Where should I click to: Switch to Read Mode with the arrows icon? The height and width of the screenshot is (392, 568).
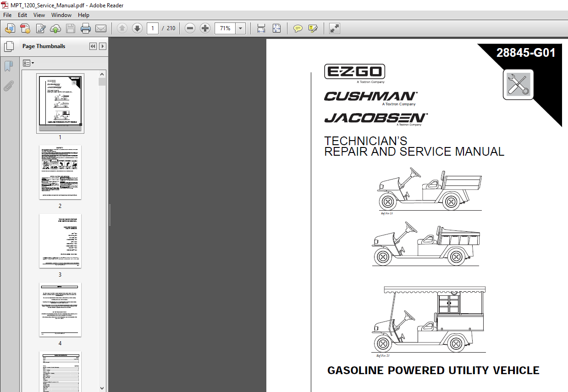tap(335, 28)
